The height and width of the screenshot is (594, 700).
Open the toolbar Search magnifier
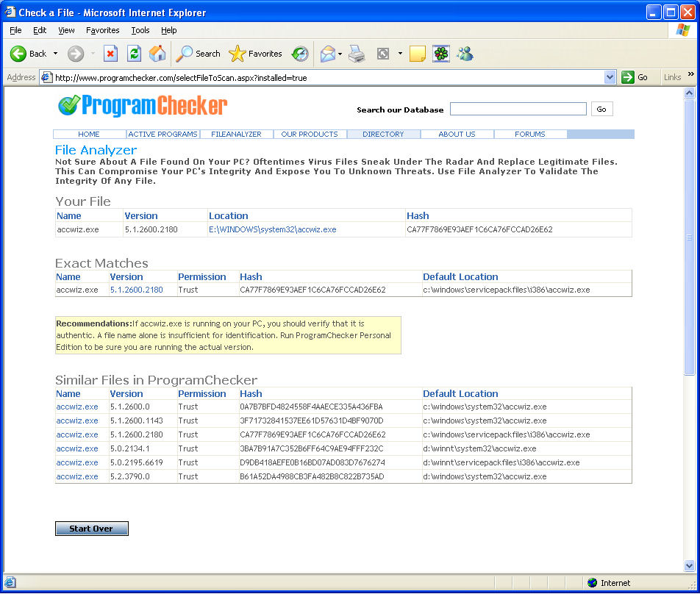coord(184,54)
